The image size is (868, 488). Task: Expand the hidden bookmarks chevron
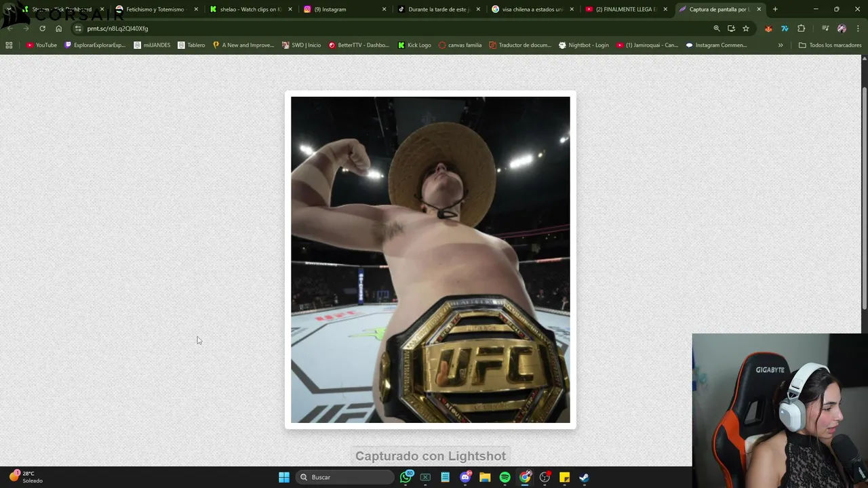click(x=781, y=45)
